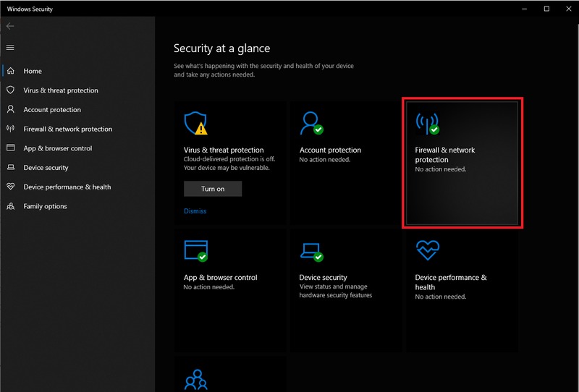Click the Firewall & network antenna tile icon
579x392 pixels.
427,124
